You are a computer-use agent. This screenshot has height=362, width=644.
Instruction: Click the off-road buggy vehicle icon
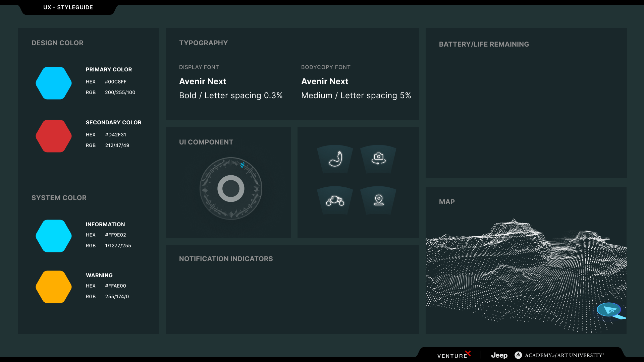pos(335,200)
